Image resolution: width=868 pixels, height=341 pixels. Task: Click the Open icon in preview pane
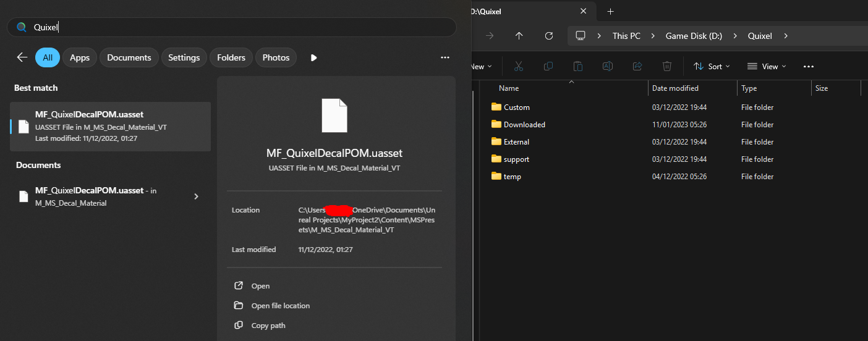pyautogui.click(x=239, y=286)
